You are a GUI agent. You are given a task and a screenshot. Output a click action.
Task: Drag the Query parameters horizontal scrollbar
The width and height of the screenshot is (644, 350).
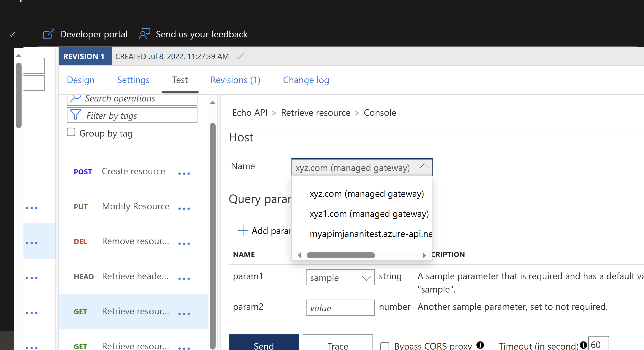click(x=340, y=254)
